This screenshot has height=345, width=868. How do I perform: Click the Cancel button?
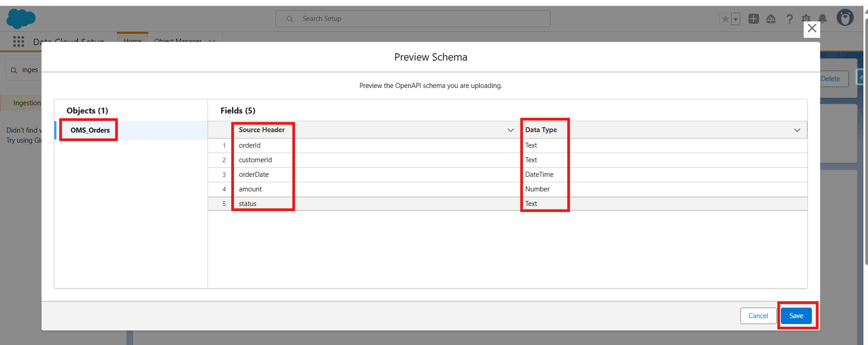(x=758, y=316)
